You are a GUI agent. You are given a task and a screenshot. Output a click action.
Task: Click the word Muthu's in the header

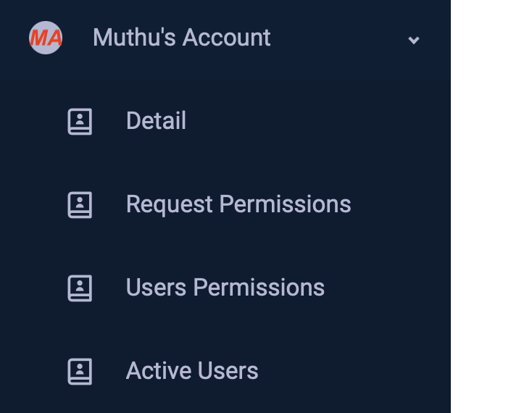tap(134, 38)
